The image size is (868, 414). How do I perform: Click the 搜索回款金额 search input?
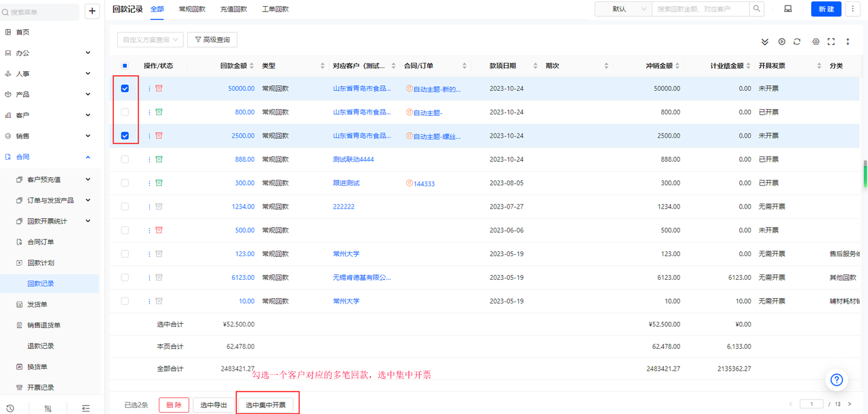pyautogui.click(x=701, y=9)
